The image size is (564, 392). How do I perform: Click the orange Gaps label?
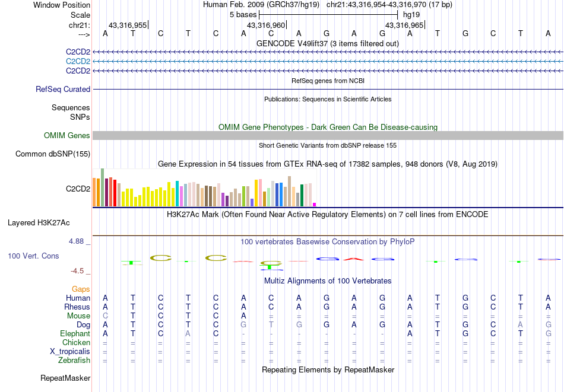(x=81, y=289)
